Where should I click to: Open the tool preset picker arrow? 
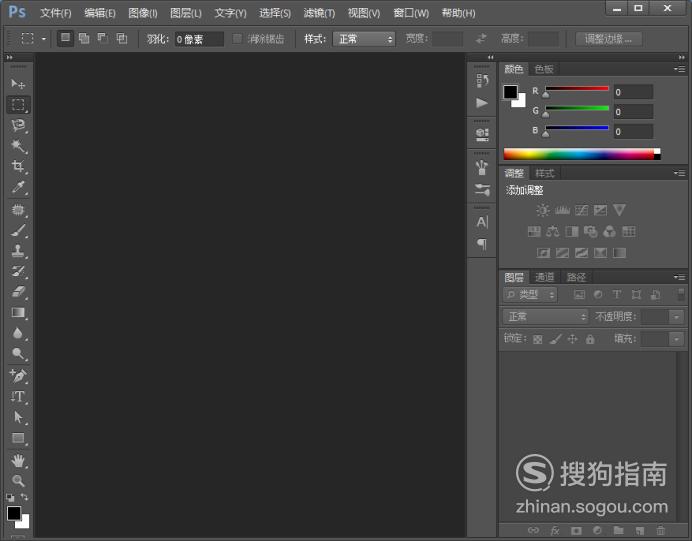(44, 39)
